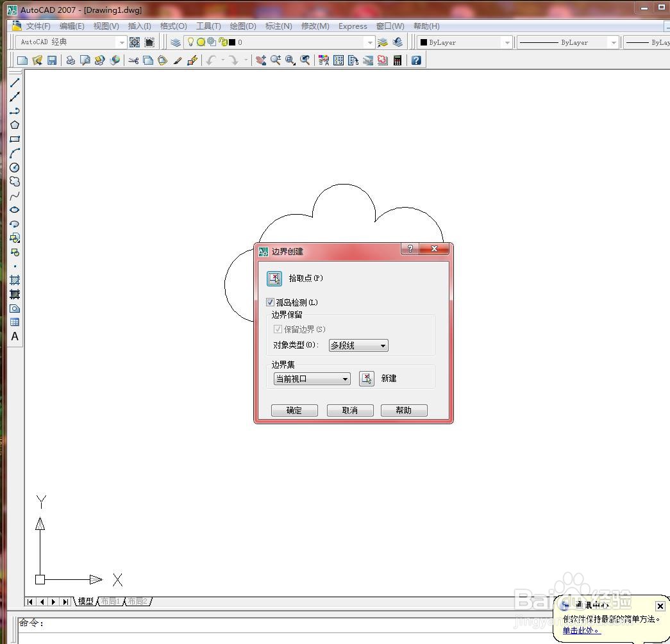670x644 pixels.
Task: Click the New drawing icon
Action: tap(22, 60)
